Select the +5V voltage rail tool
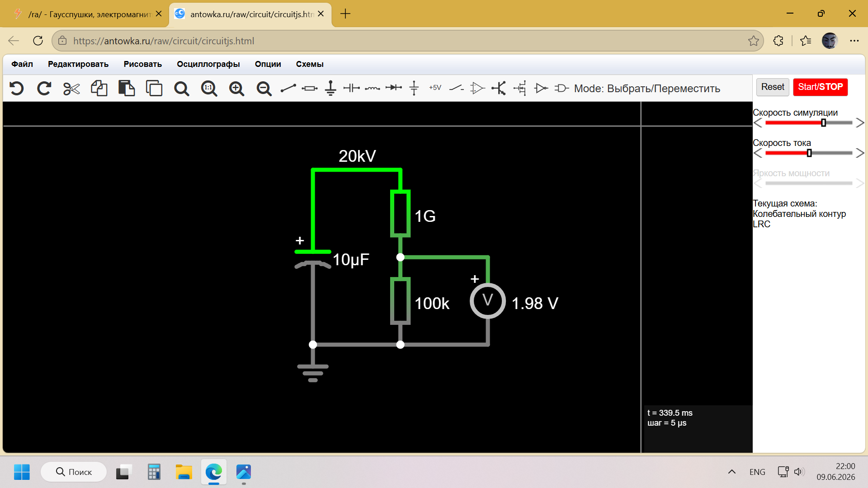The image size is (868, 488). coord(435,88)
